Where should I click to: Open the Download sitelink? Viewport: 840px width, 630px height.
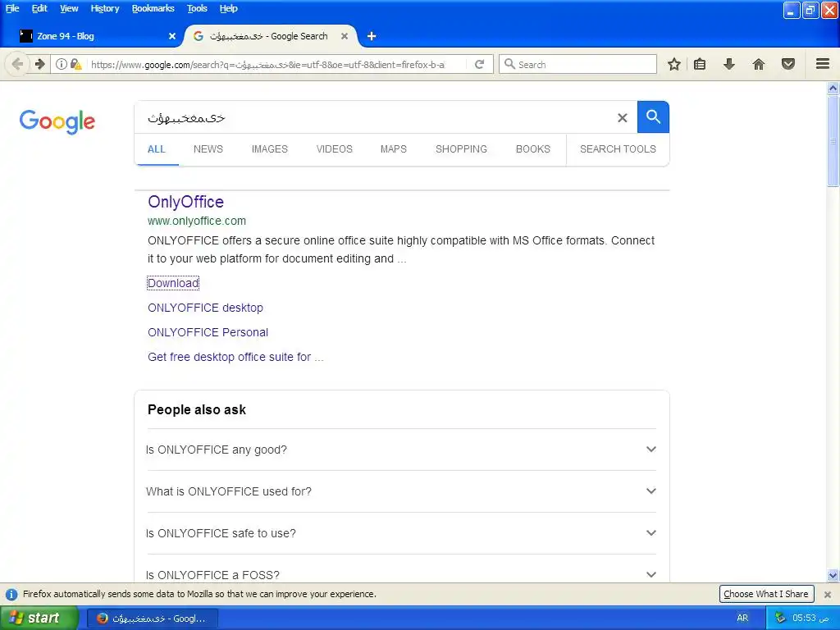[173, 283]
